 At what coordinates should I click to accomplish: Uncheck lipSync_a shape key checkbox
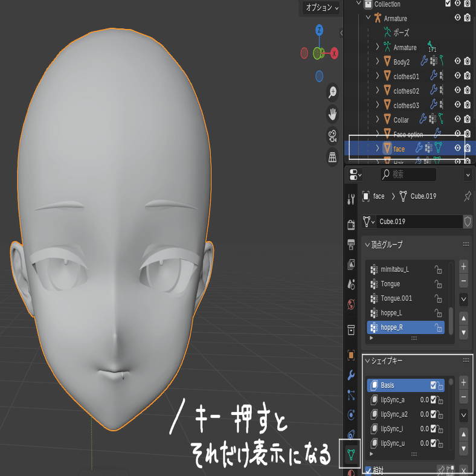point(433,400)
